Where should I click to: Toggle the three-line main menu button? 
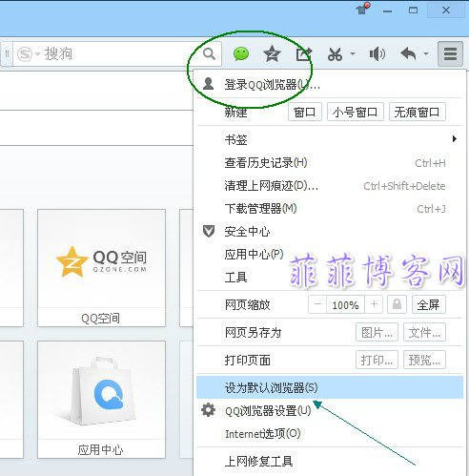[450, 53]
